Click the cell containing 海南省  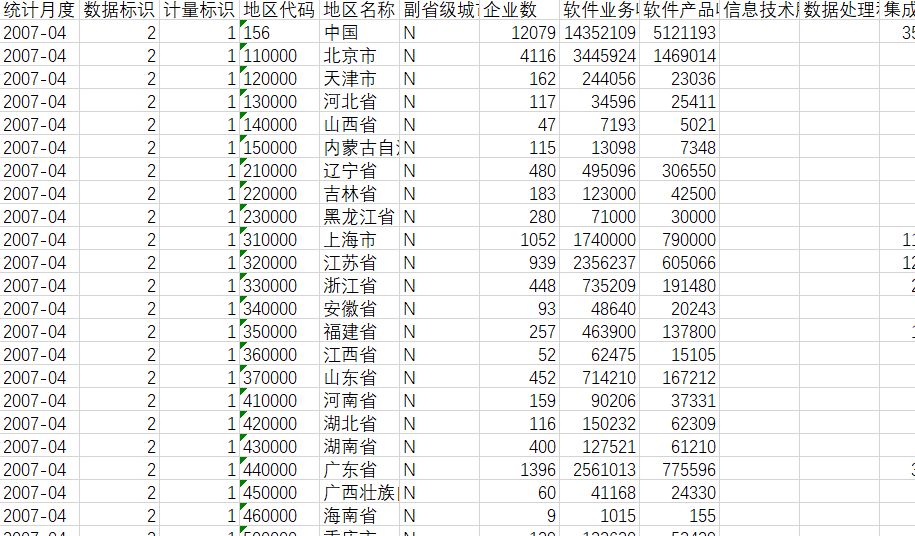(359, 516)
